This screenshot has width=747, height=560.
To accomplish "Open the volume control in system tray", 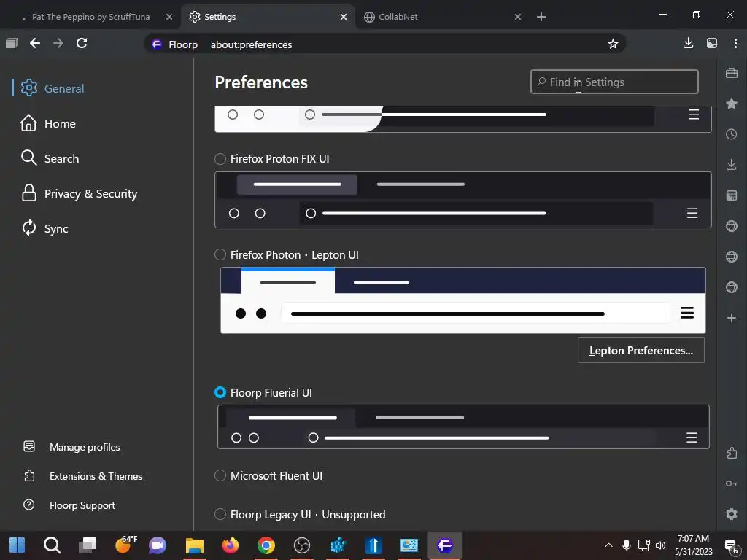I will [660, 545].
